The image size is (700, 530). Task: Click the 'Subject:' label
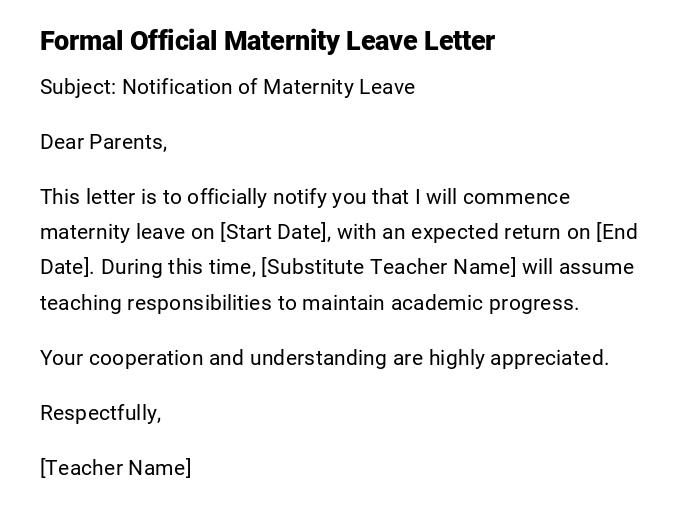point(78,87)
